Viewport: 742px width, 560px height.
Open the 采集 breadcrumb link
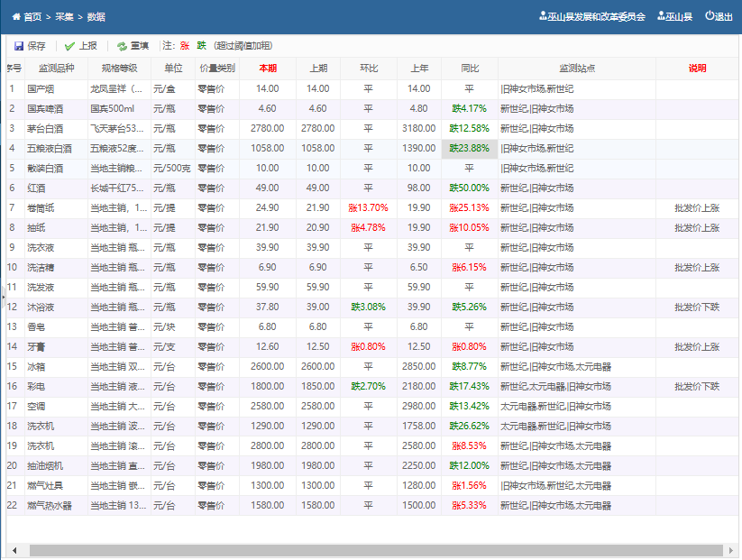pyautogui.click(x=64, y=17)
